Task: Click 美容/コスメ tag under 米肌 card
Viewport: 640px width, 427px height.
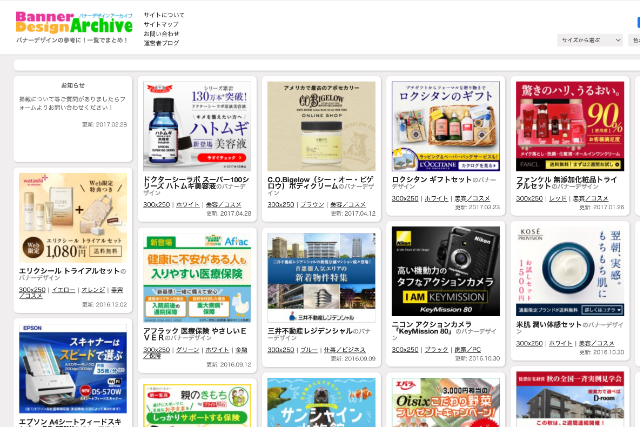Action: coord(596,343)
